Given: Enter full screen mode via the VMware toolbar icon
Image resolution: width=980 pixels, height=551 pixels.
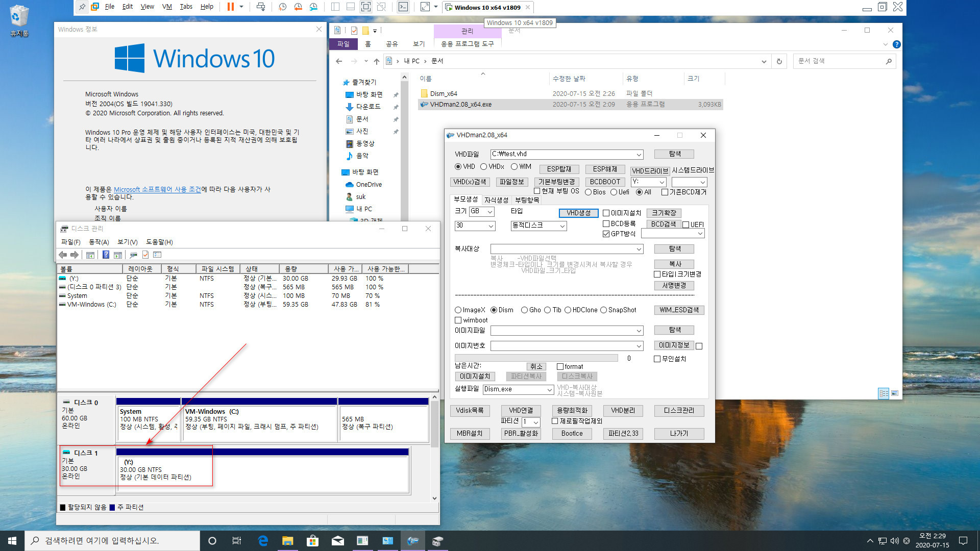Looking at the screenshot, I should coord(366,7).
